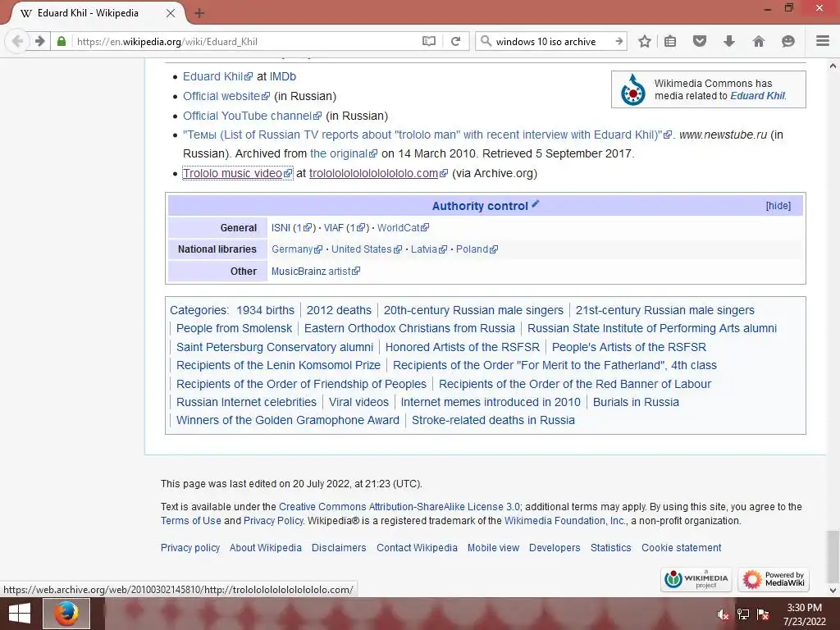This screenshot has width=840, height=630.
Task: Open the Cookie statement link
Action: (x=682, y=547)
